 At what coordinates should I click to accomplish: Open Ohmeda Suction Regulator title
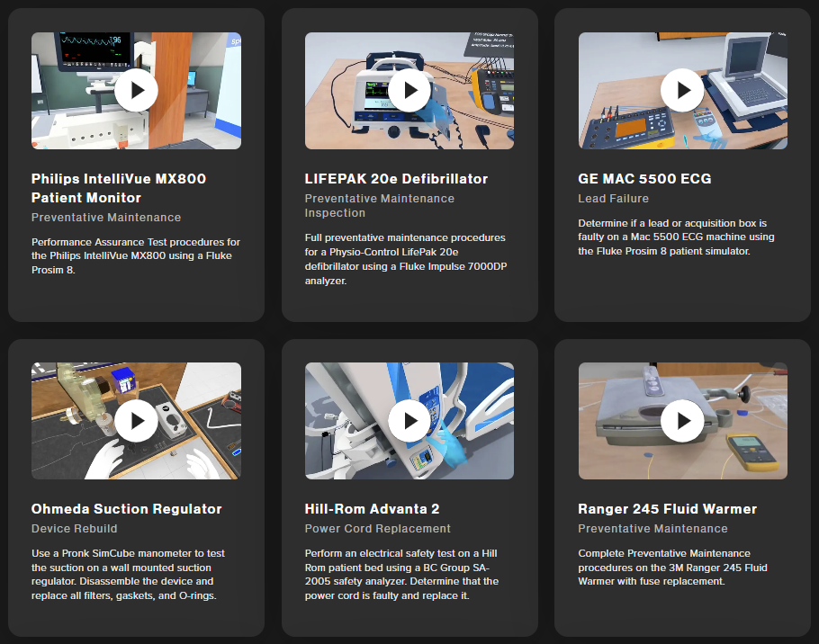126,509
